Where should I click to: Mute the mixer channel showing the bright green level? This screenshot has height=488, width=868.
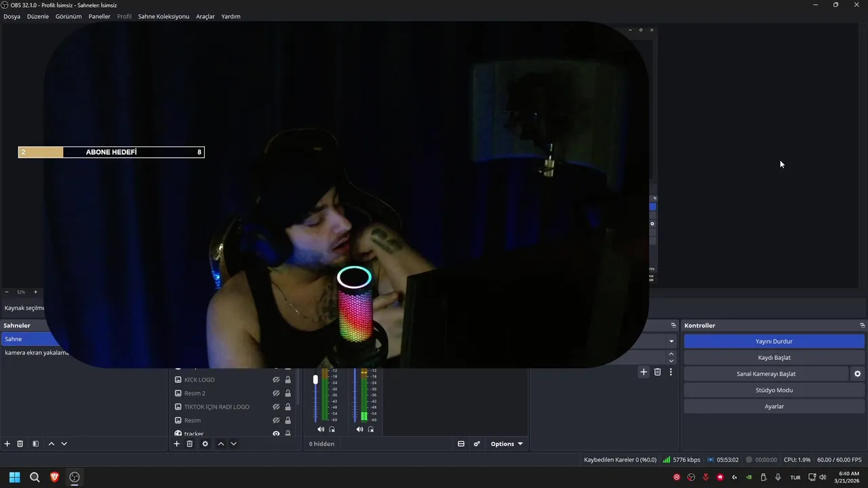tap(359, 429)
